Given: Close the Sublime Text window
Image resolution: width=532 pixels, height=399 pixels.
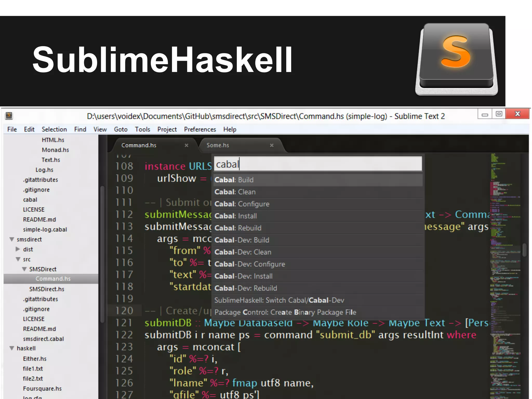Looking at the screenshot, I should [517, 114].
